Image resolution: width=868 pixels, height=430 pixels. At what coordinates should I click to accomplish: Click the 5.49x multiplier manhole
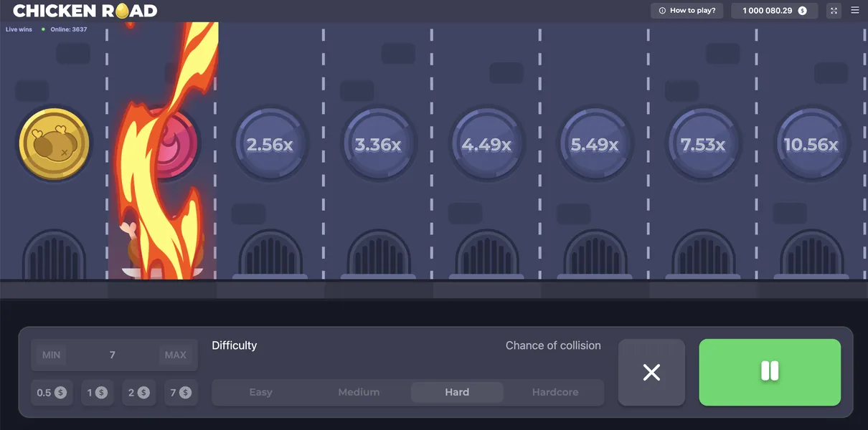595,145
